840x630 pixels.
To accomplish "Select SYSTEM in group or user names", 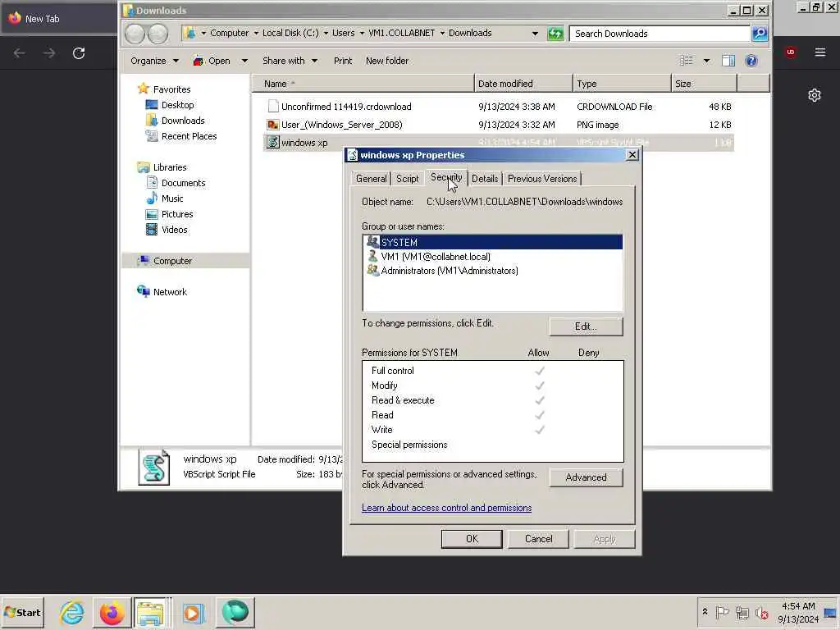I will click(x=493, y=242).
